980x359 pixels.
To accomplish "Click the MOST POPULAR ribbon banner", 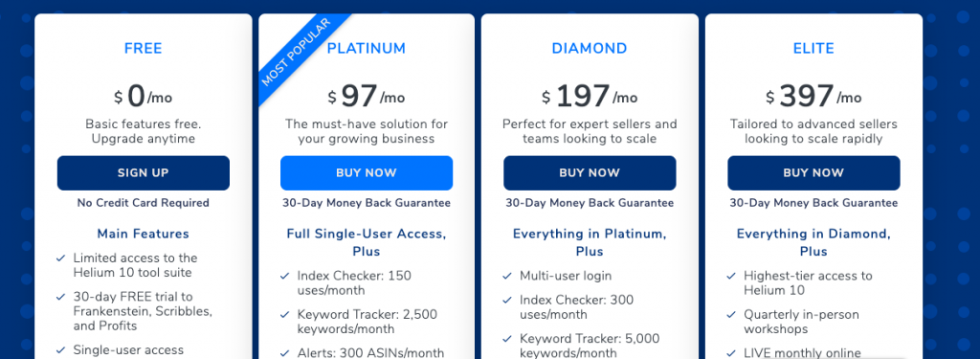I will pyautogui.click(x=295, y=53).
